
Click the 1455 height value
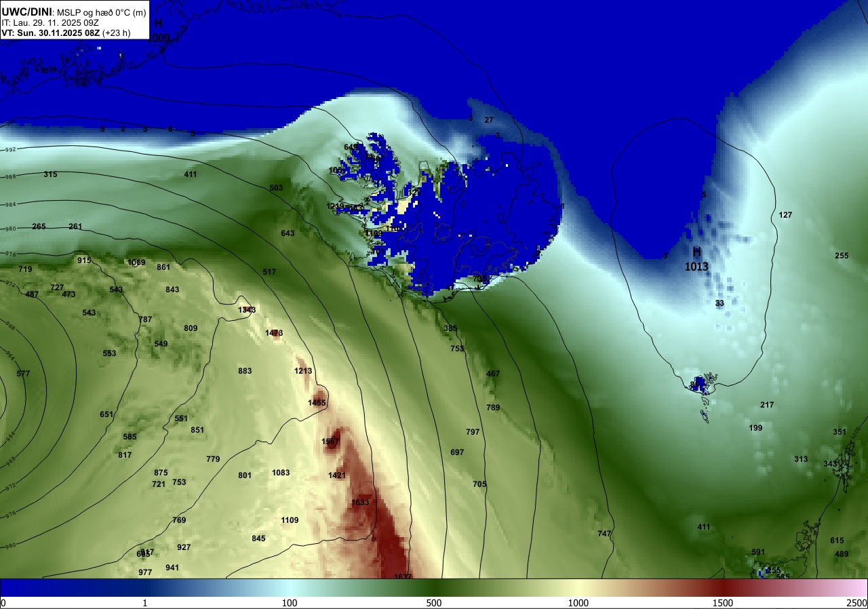[x=317, y=403]
